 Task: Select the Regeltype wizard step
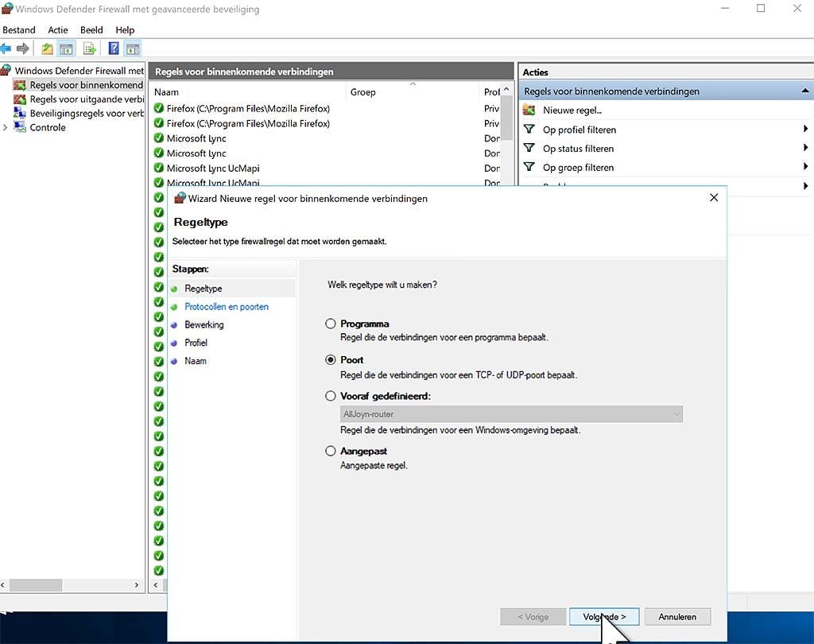tap(203, 289)
